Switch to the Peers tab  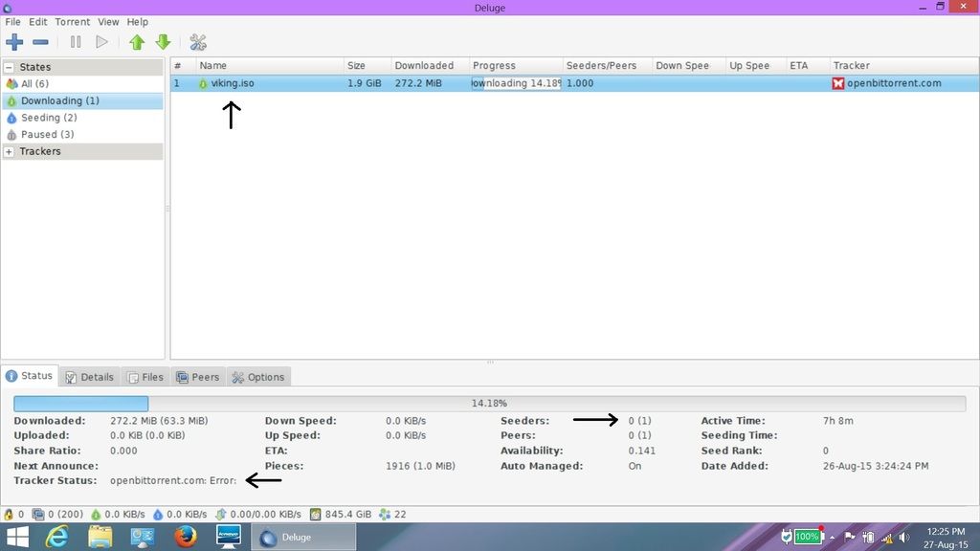(x=198, y=377)
